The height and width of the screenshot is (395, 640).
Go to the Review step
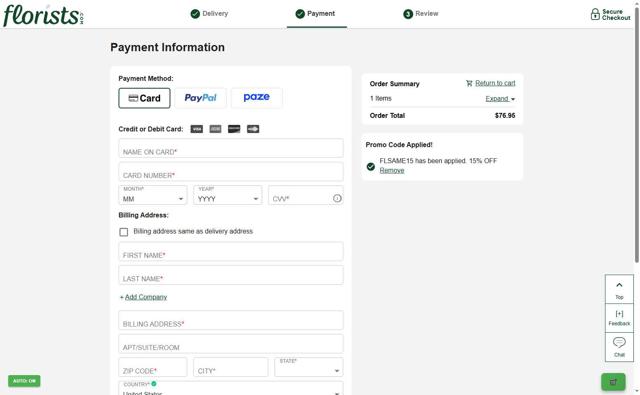421,14
